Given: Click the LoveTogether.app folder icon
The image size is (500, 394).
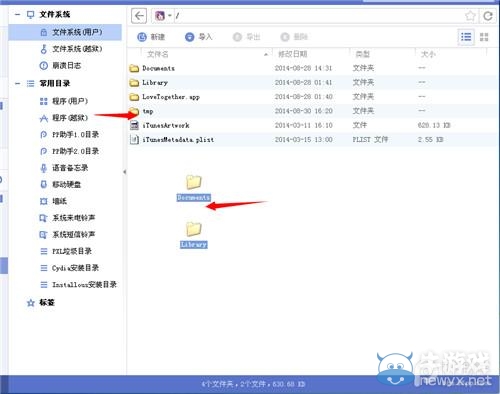Looking at the screenshot, I should coord(134,97).
